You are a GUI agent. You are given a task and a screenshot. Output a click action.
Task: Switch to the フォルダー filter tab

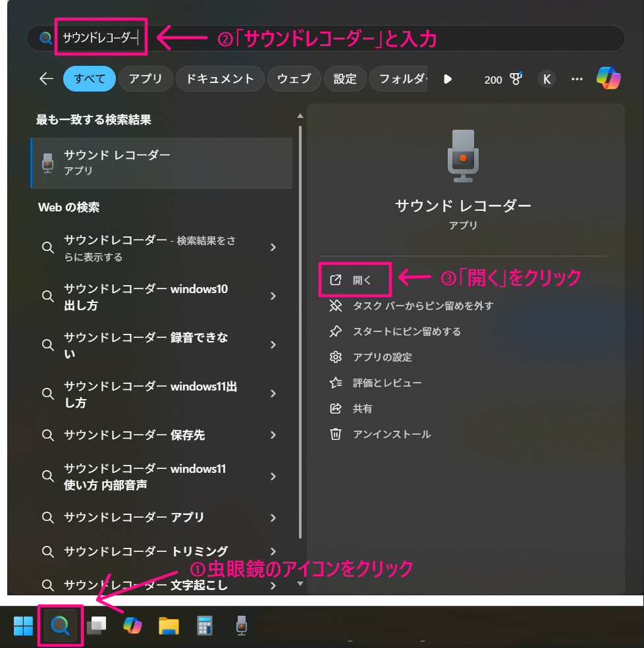(x=398, y=78)
